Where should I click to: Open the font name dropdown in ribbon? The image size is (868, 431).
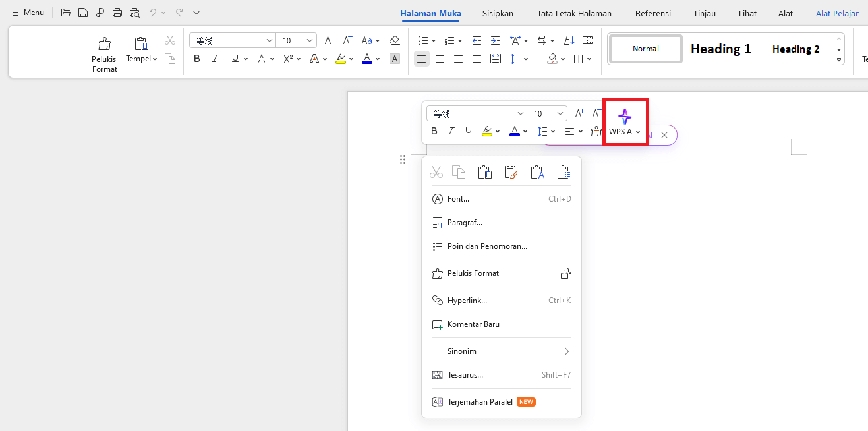(269, 40)
